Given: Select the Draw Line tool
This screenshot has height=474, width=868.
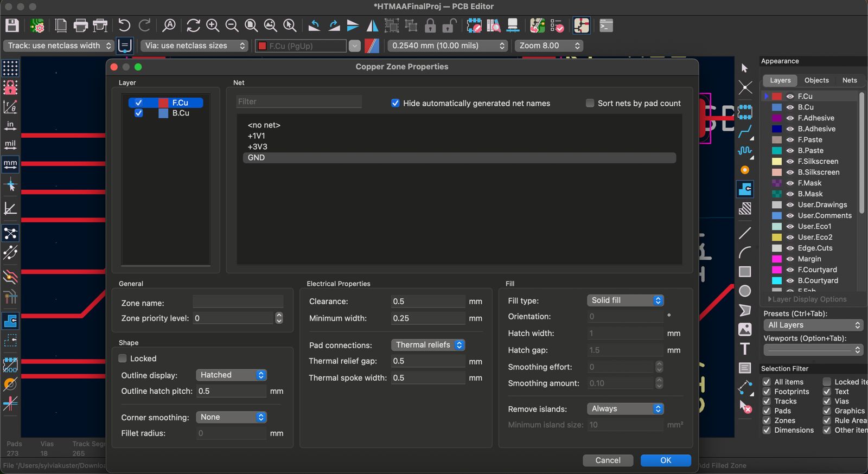Looking at the screenshot, I should [x=745, y=233].
